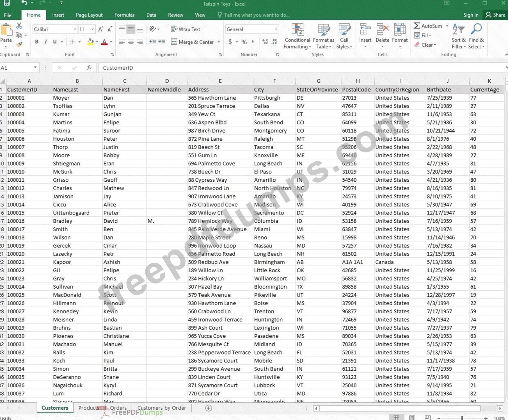Open the font size dropdown
Viewport: 508px width, 420px height.
(x=92, y=29)
